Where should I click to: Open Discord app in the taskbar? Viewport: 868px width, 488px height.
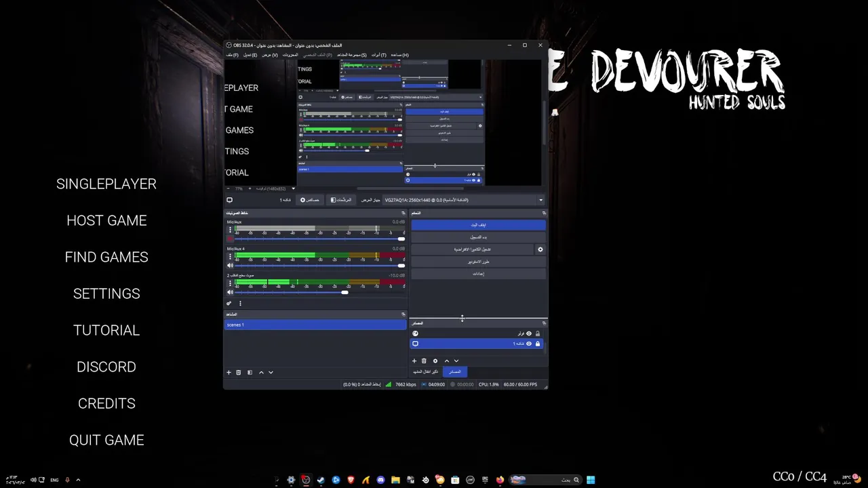pyautogui.click(x=380, y=480)
